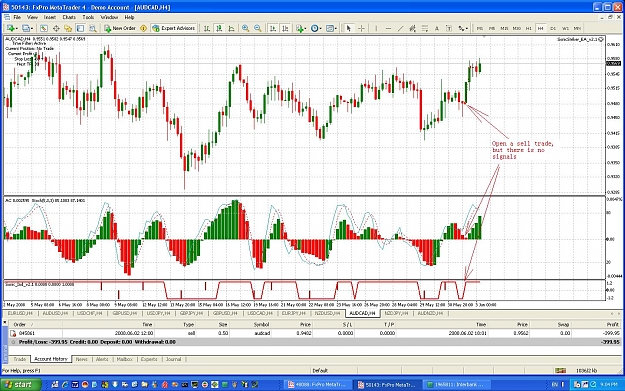The height and width of the screenshot is (391, 625).
Task: Switch to the NZDJPY,H4 chart tab
Action: pos(397,313)
